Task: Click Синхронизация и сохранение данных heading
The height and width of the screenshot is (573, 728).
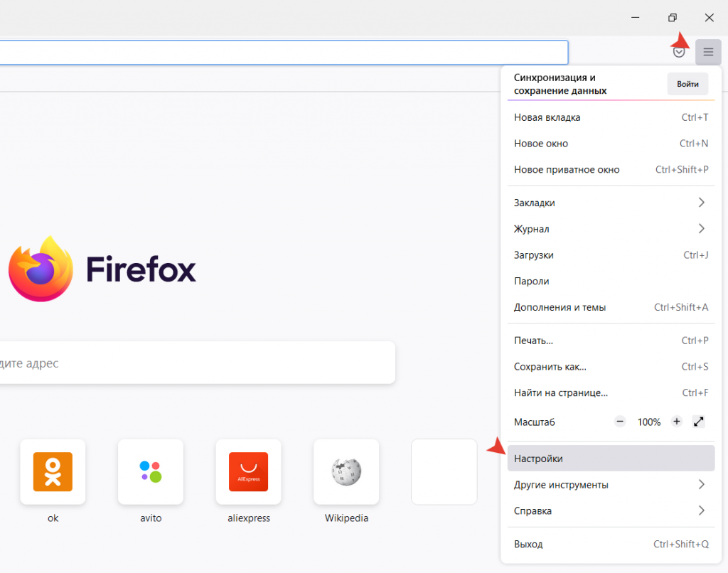Action: pyautogui.click(x=560, y=84)
